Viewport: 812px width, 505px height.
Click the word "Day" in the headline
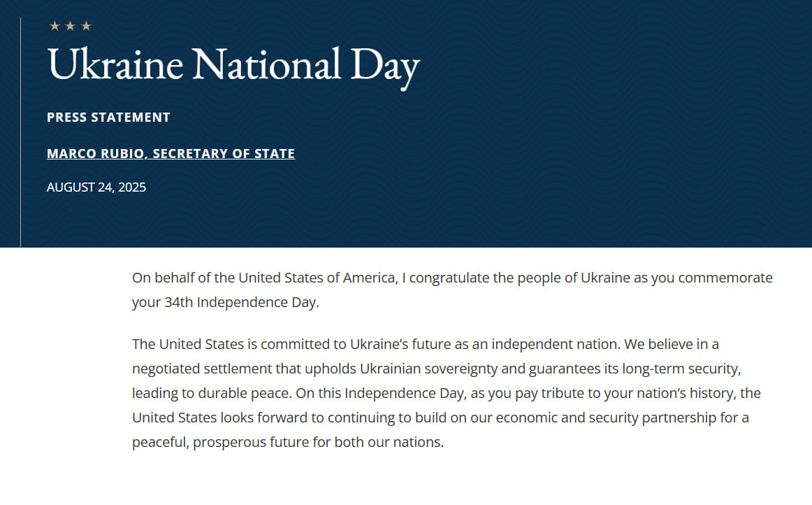click(x=384, y=64)
